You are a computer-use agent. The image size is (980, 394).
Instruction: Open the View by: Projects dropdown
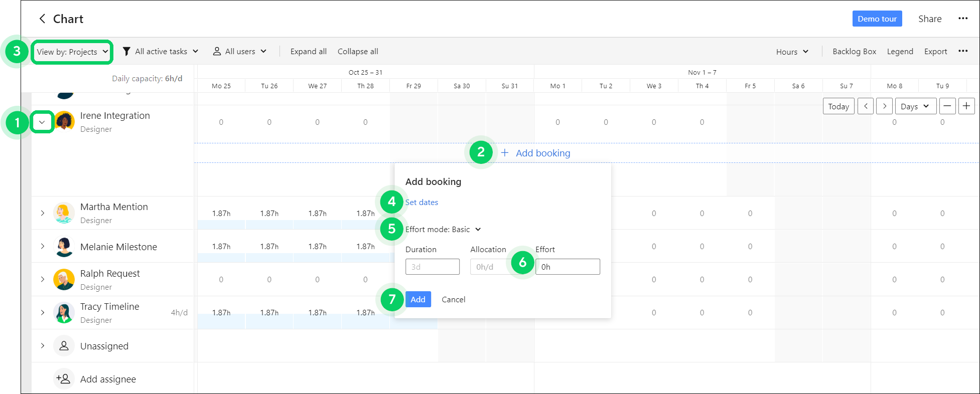click(72, 52)
